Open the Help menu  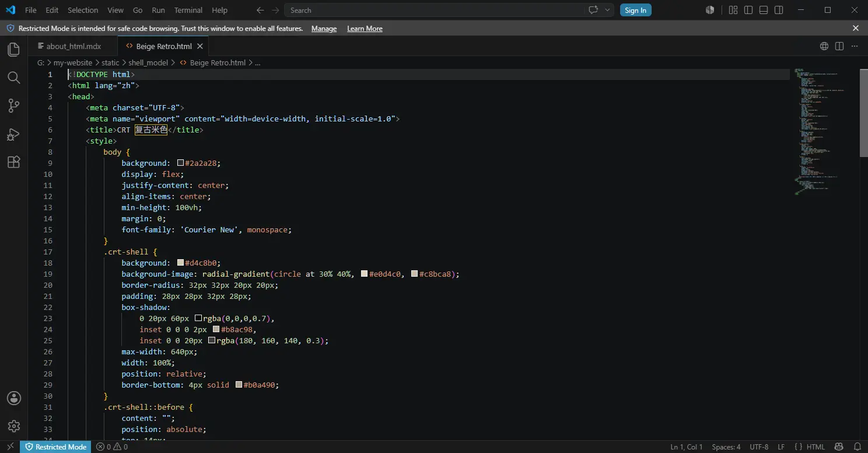pyautogui.click(x=220, y=10)
